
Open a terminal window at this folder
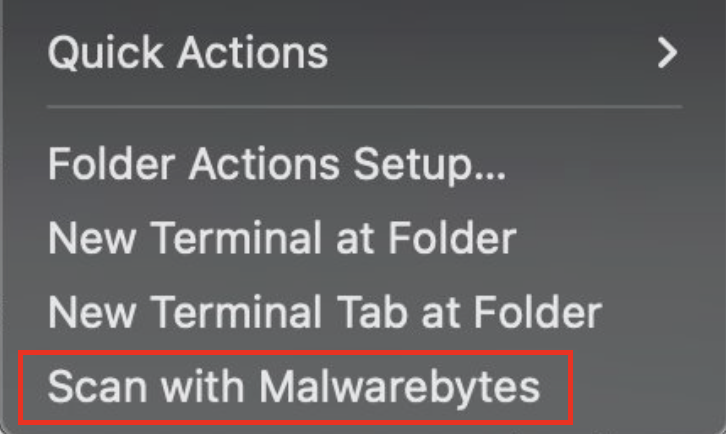coord(282,238)
